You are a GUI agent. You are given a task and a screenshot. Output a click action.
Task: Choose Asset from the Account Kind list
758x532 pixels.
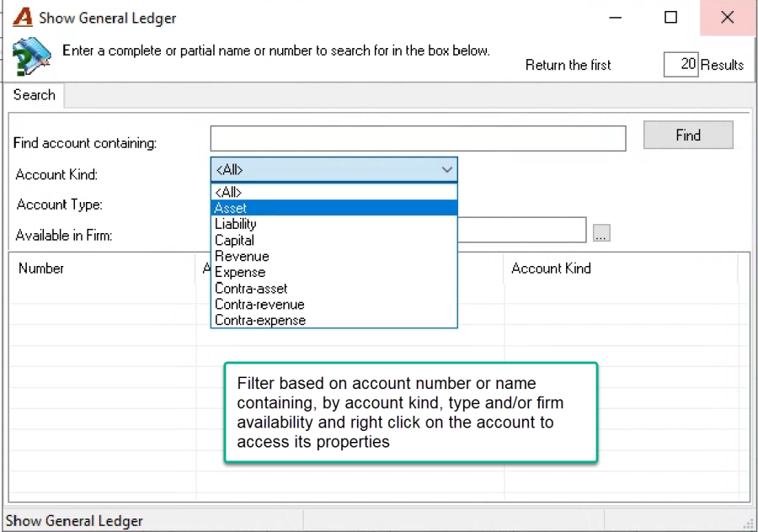[x=334, y=208]
